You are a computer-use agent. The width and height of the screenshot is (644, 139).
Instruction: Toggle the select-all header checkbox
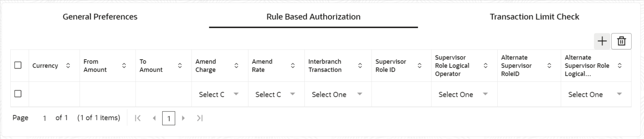point(18,65)
